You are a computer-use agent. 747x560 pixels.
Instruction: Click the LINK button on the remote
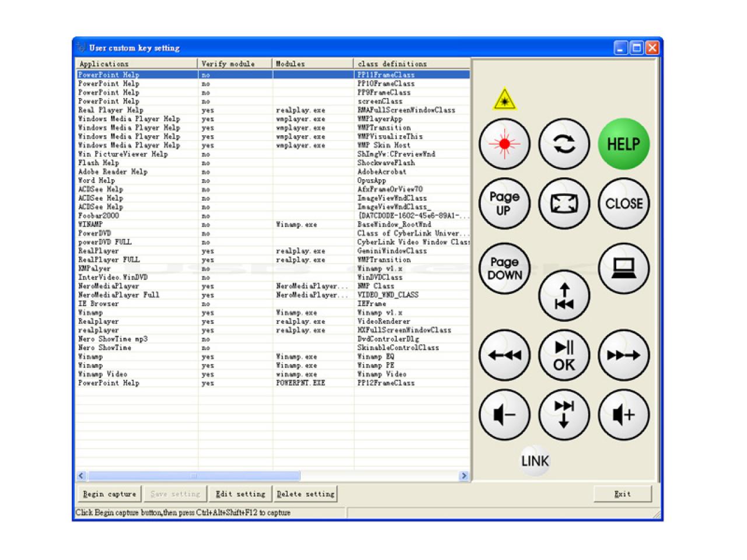point(535,461)
